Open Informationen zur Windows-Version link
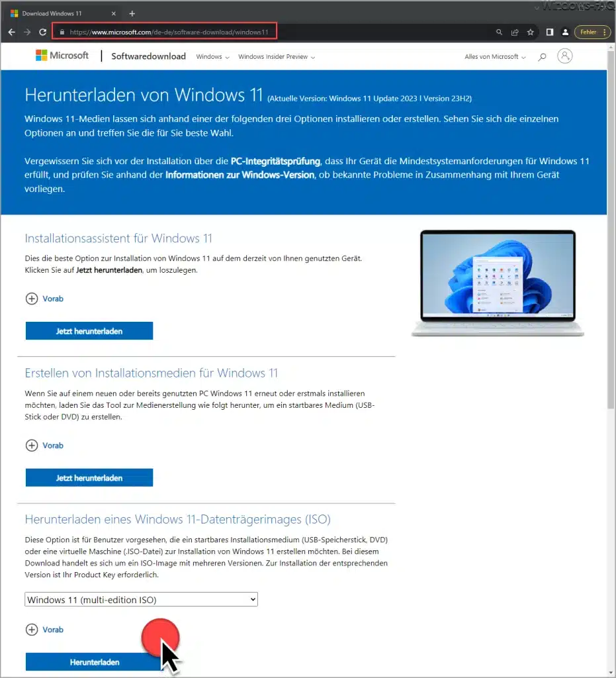 pyautogui.click(x=240, y=175)
